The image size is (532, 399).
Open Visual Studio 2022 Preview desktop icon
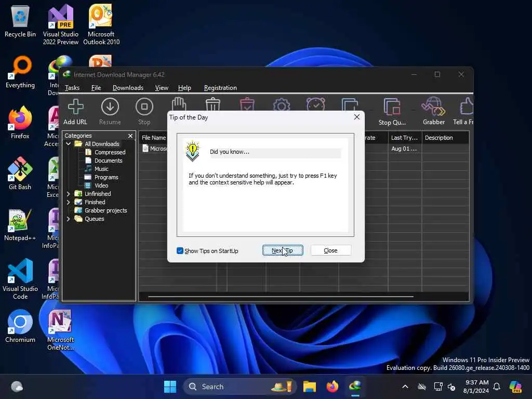point(61,24)
